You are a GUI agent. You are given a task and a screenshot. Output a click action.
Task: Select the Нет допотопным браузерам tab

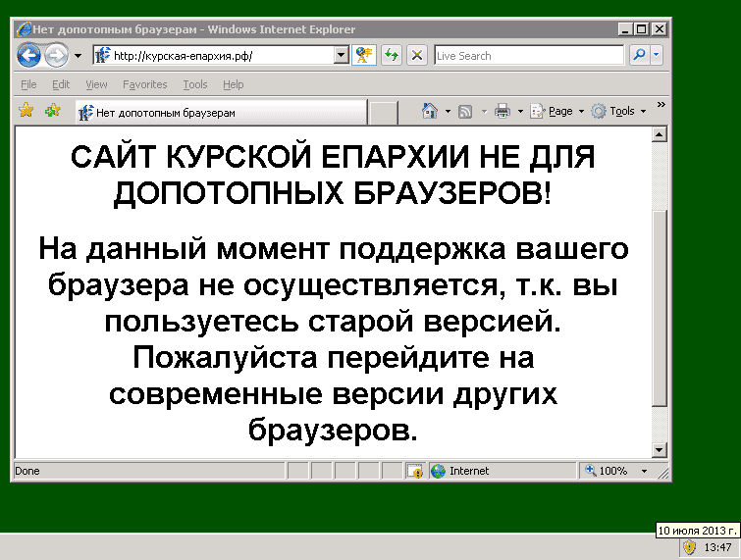(x=221, y=113)
